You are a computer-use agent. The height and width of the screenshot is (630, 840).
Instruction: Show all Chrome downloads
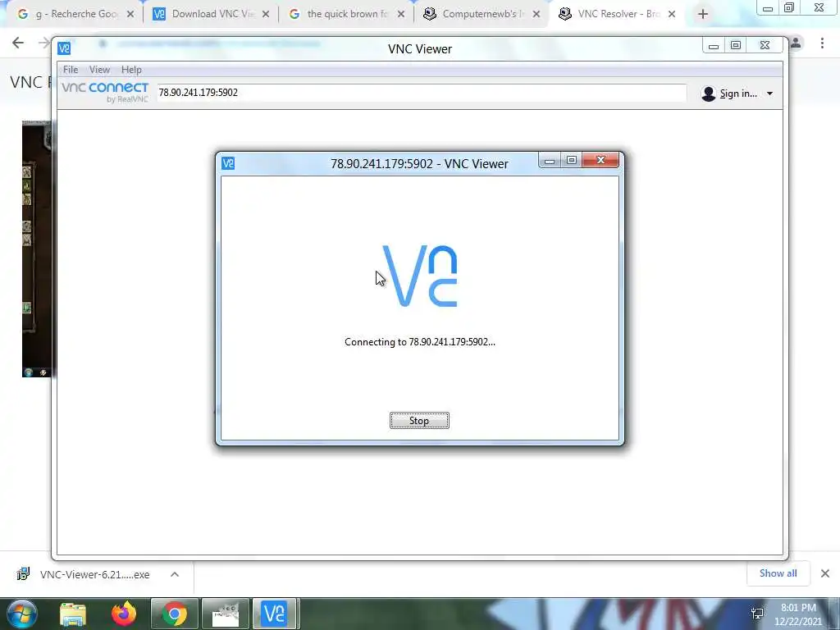pos(778,573)
